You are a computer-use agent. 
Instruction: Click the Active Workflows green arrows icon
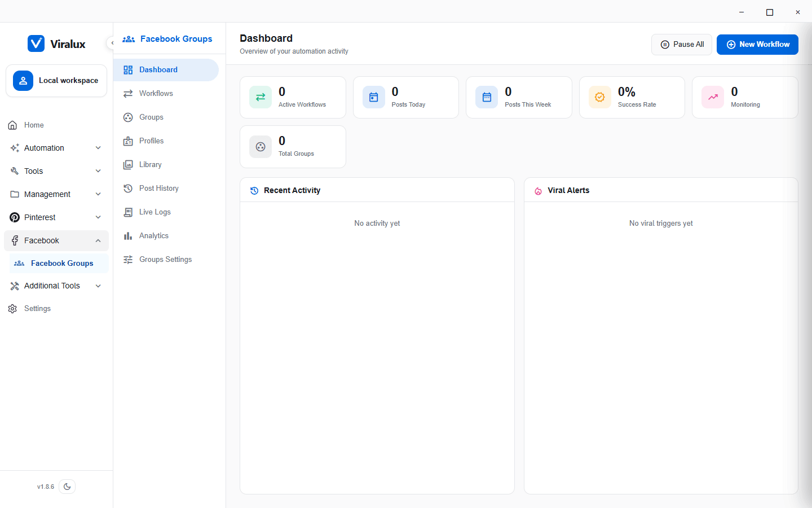pyautogui.click(x=261, y=97)
